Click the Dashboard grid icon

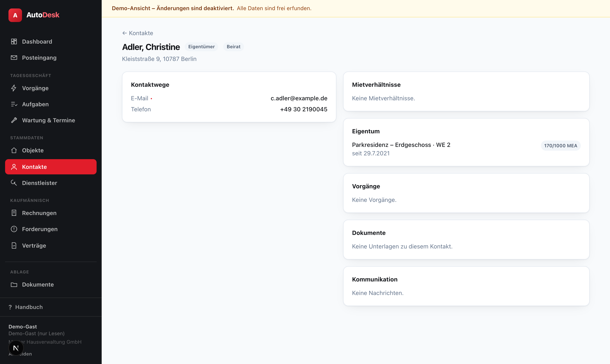coord(14,41)
